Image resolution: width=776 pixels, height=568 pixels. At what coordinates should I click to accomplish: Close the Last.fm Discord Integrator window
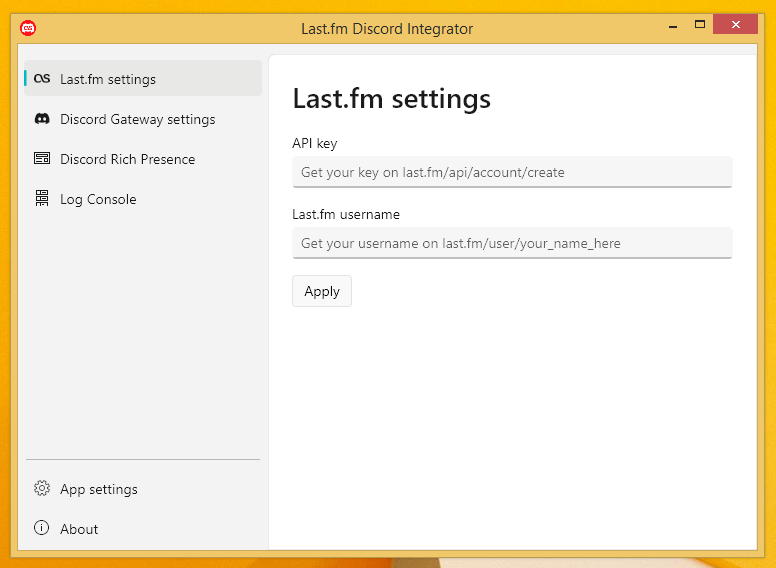(735, 24)
